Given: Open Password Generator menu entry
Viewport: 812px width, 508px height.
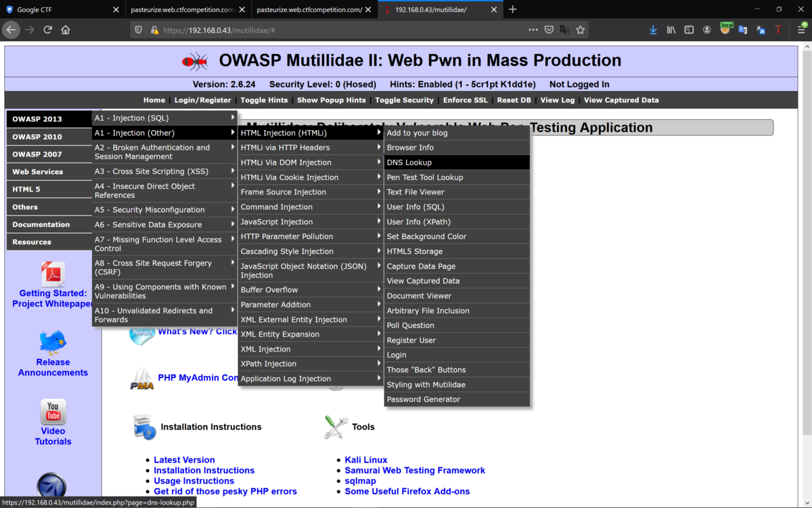Looking at the screenshot, I should (x=457, y=400).
